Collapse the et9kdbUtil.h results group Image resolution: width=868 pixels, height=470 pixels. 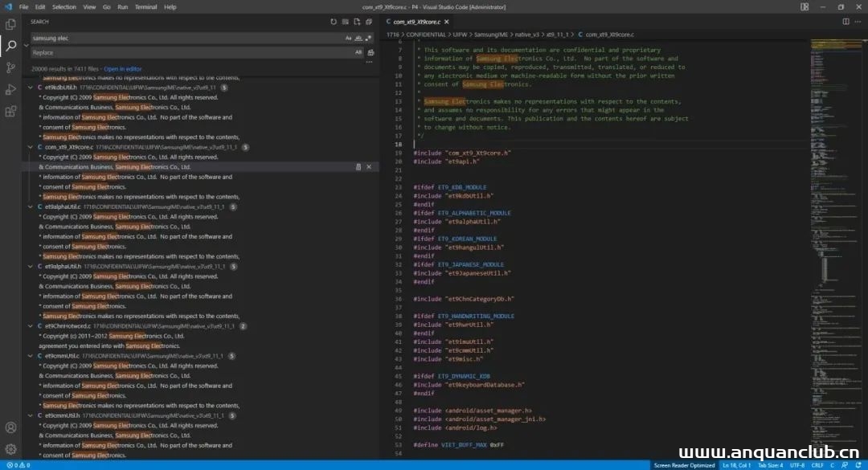coord(31,87)
